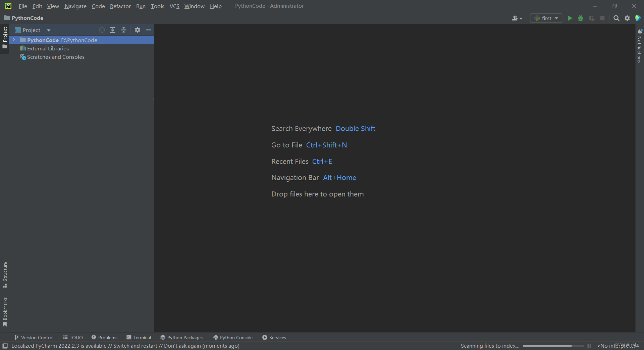Open the Run menu
The image size is (644, 350).
[141, 6]
